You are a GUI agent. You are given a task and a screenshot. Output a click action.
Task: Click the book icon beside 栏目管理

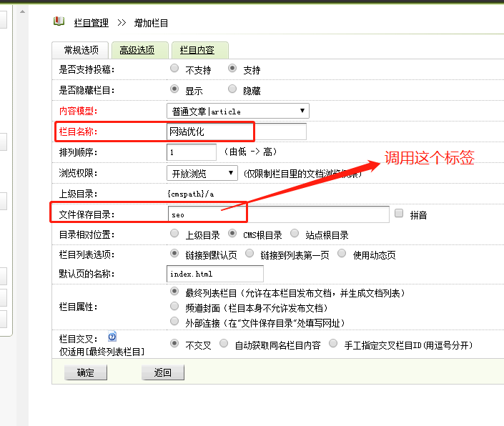coord(59,21)
